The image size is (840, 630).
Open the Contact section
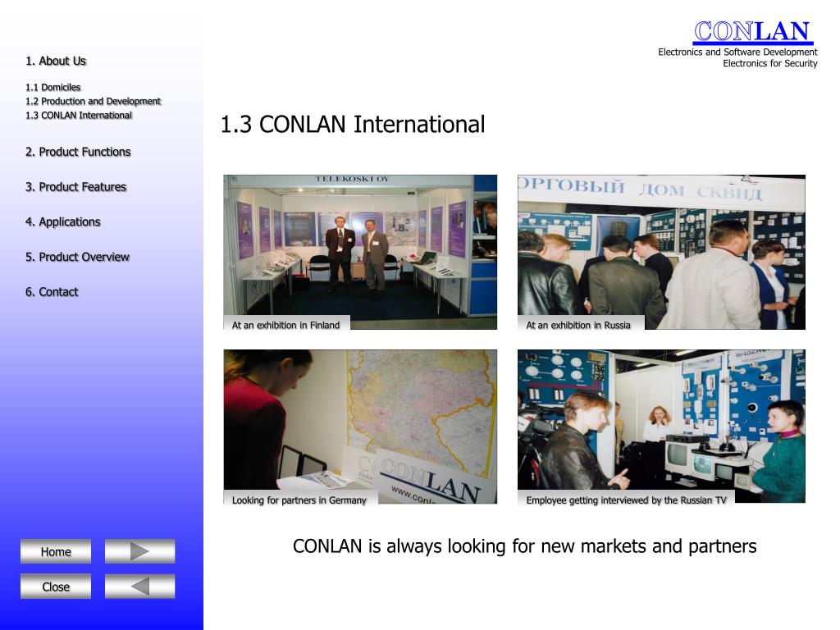52,292
